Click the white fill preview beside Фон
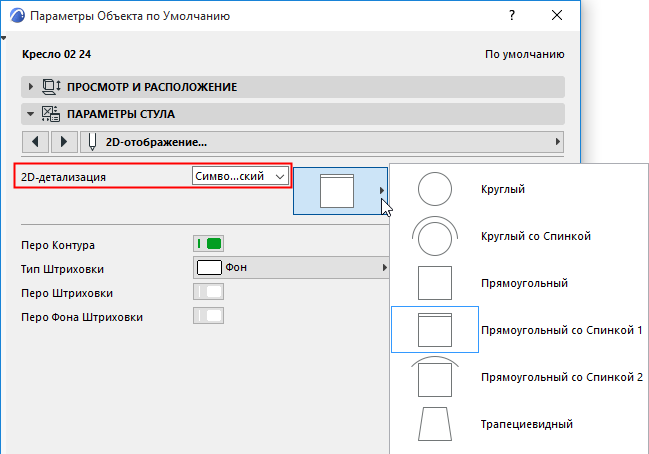649x454 pixels. coord(209,267)
